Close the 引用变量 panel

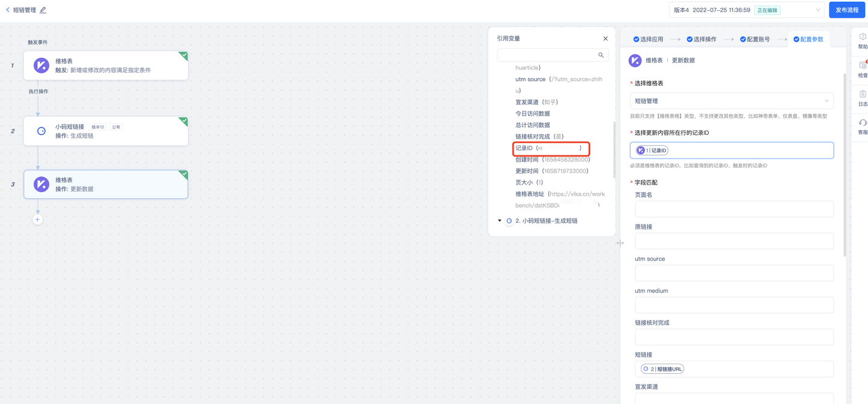pos(606,39)
